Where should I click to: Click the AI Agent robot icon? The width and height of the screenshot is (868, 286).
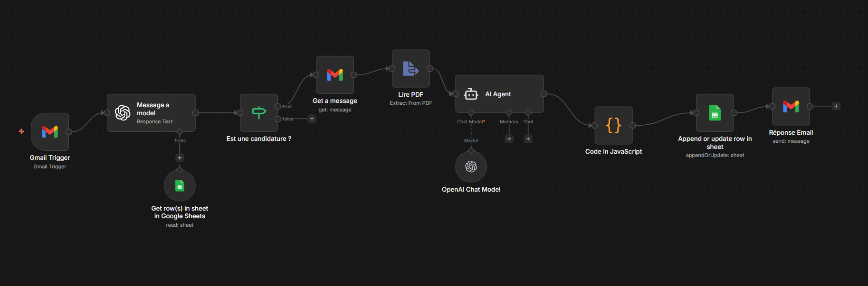click(471, 94)
